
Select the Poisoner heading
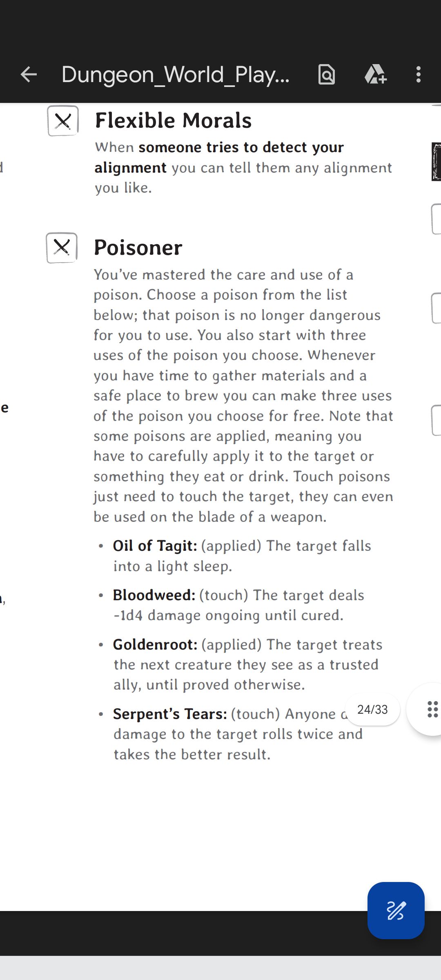pyautogui.click(x=138, y=248)
